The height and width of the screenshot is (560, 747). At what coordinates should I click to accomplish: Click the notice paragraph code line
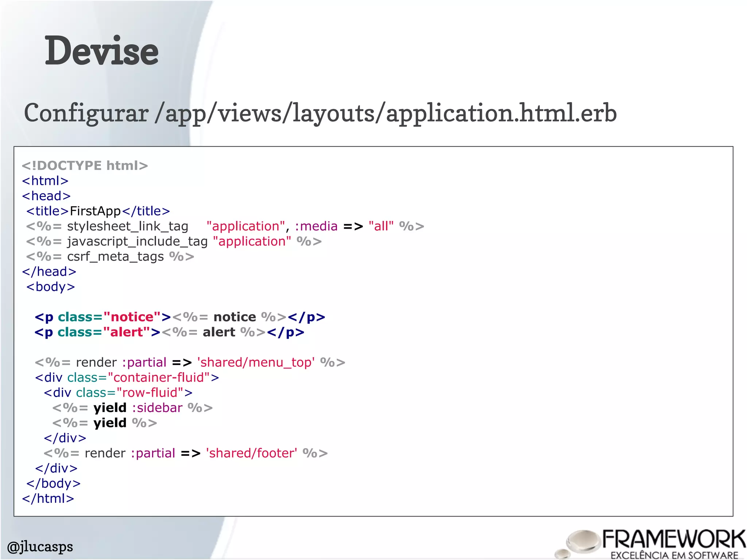click(x=180, y=317)
